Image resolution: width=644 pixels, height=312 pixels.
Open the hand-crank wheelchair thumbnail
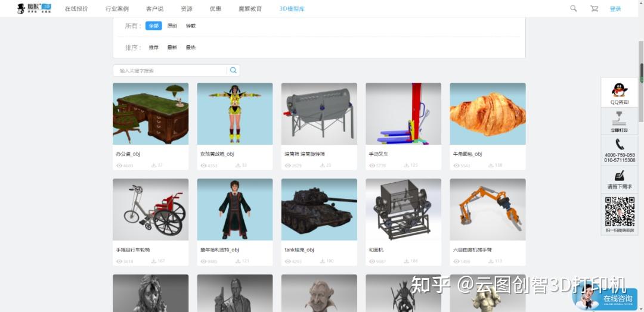[x=151, y=210]
